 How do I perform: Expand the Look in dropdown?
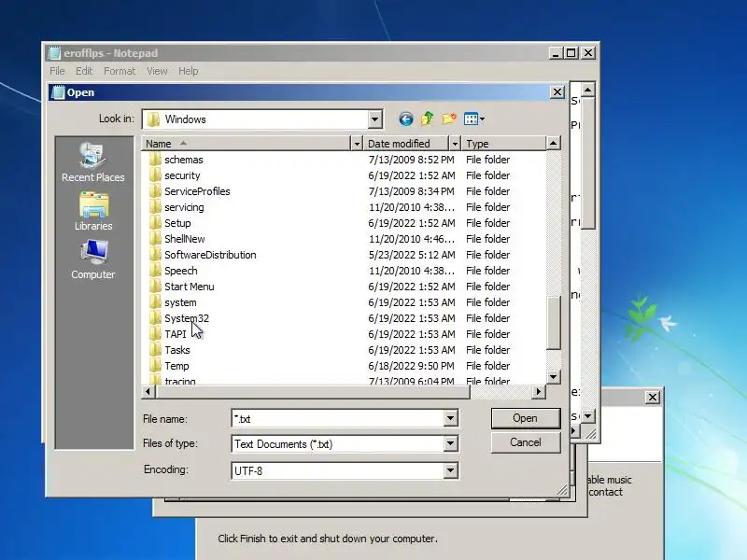375,119
